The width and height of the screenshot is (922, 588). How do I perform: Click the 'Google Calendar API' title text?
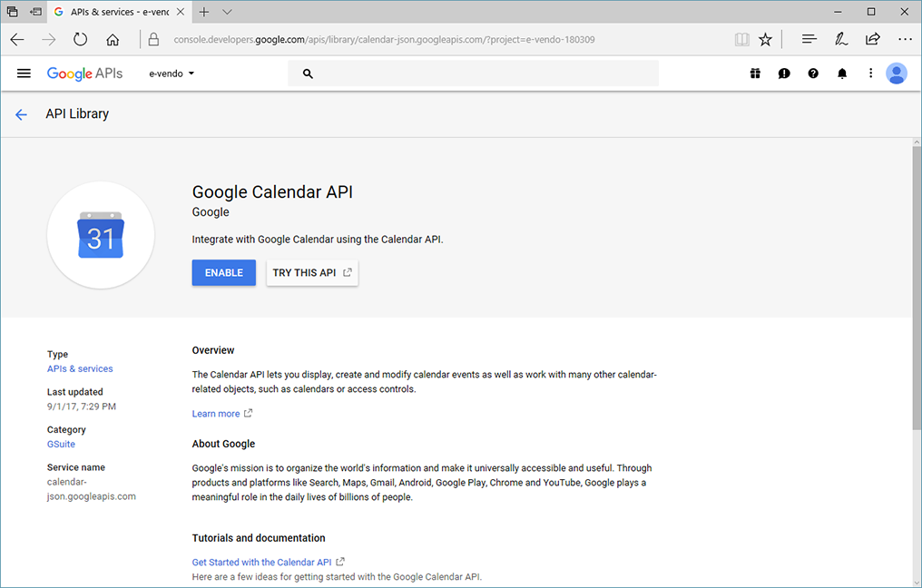click(x=272, y=192)
